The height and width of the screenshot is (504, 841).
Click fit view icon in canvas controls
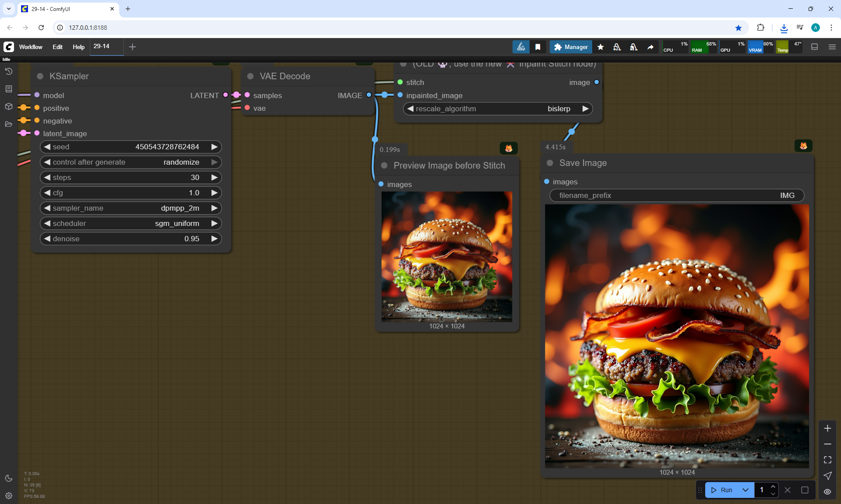click(x=827, y=460)
